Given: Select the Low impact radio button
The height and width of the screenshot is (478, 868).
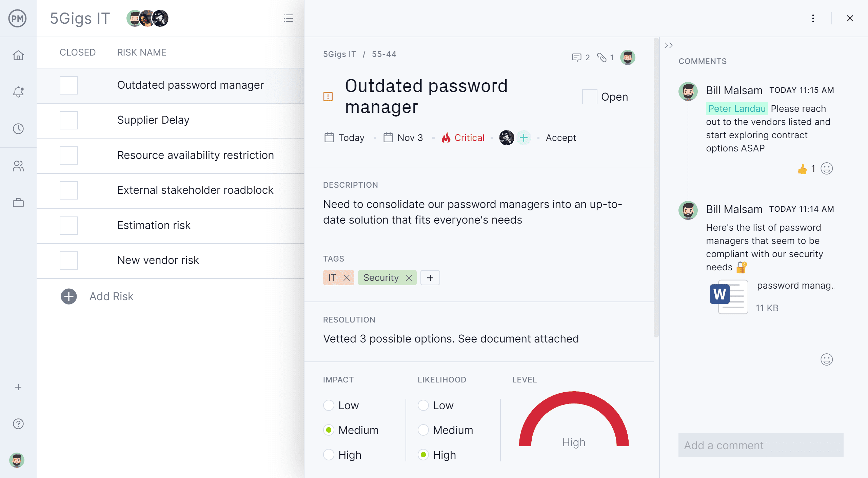Looking at the screenshot, I should click(x=329, y=405).
